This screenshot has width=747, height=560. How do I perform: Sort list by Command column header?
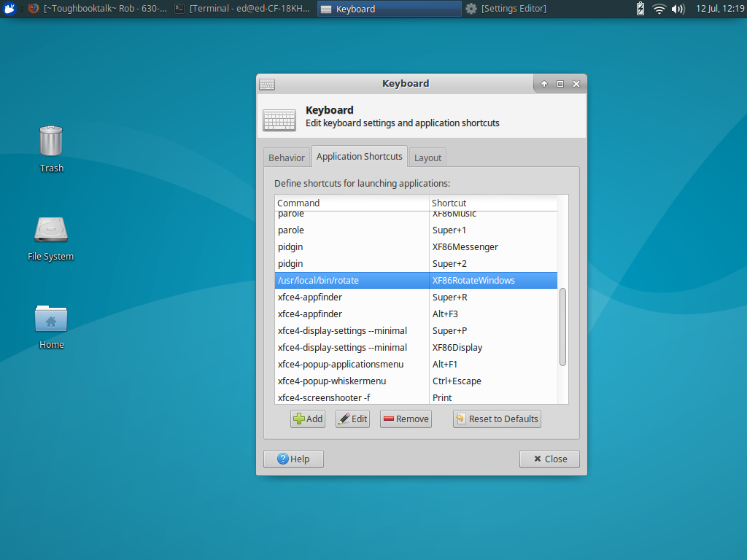[x=352, y=203]
